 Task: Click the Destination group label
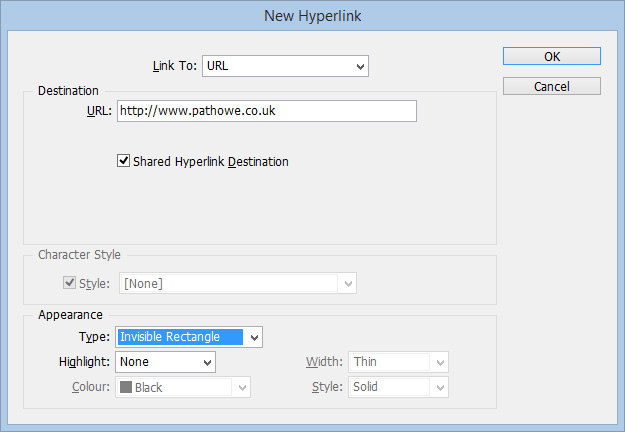click(x=68, y=90)
